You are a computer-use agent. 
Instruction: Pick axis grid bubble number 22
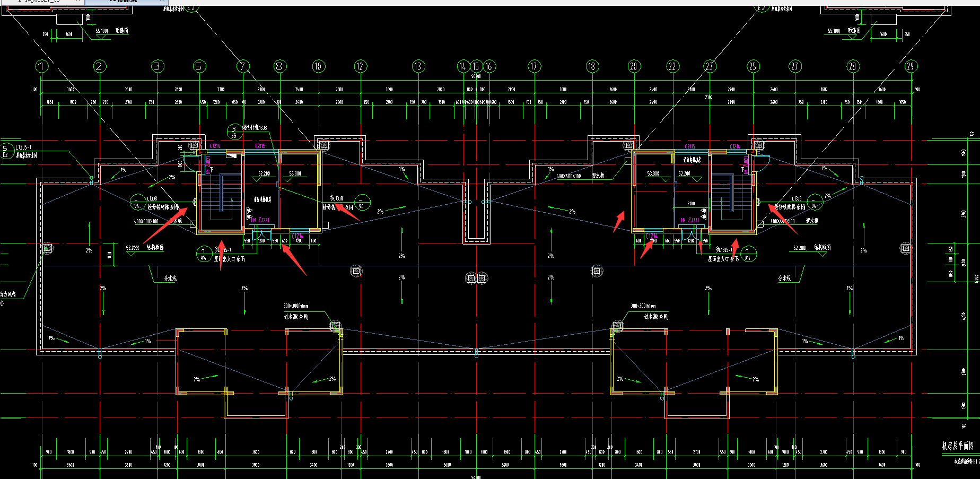(673, 66)
